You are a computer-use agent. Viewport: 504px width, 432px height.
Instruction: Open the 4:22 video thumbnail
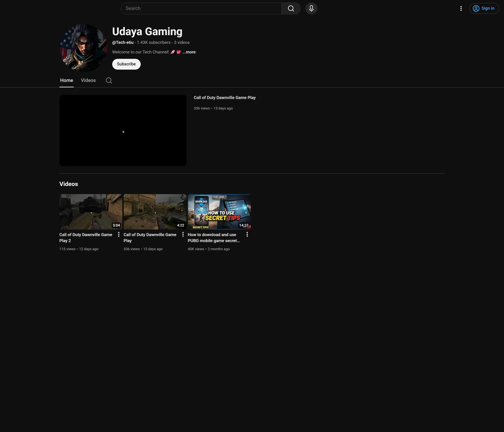(x=155, y=212)
